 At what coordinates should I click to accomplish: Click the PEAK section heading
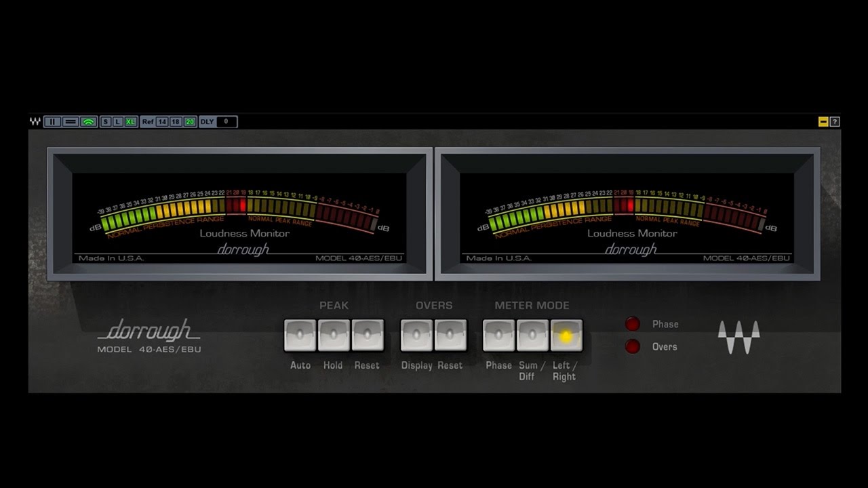[334, 306]
